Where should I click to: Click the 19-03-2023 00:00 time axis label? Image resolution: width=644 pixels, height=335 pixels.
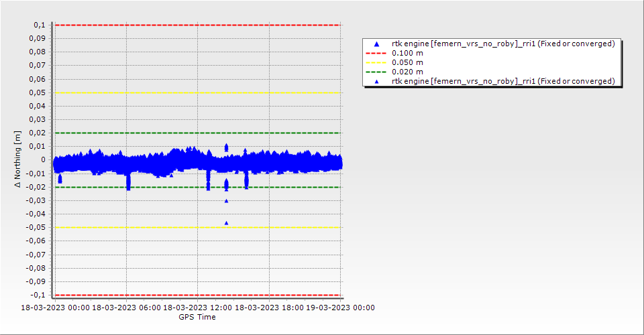[x=340, y=308]
